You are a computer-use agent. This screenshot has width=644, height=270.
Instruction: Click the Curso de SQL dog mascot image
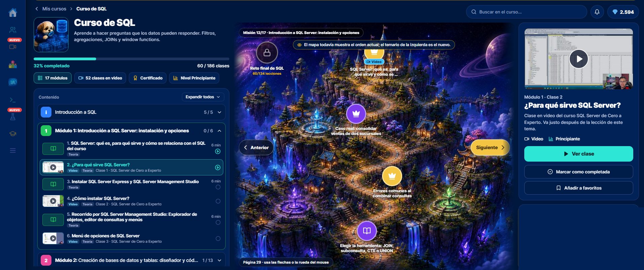51,35
